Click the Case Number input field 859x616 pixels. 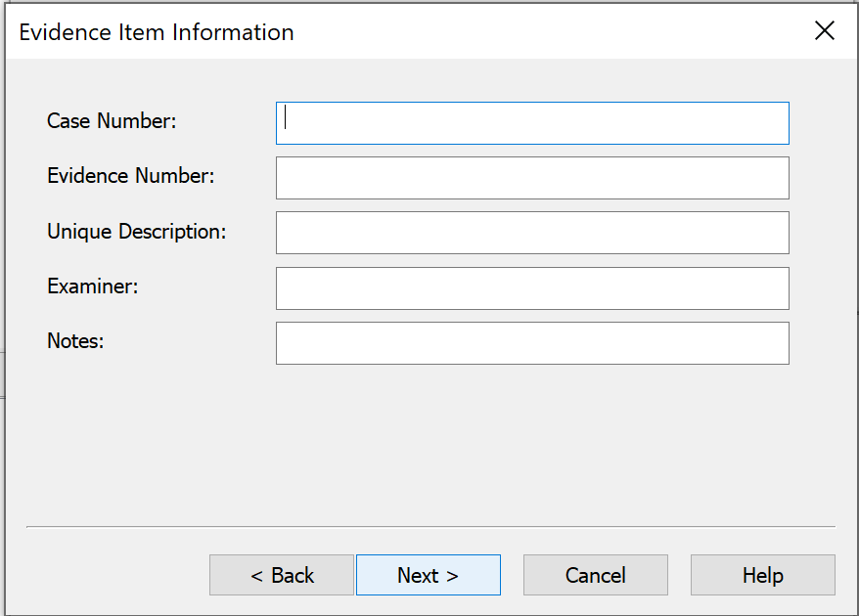[532, 123]
